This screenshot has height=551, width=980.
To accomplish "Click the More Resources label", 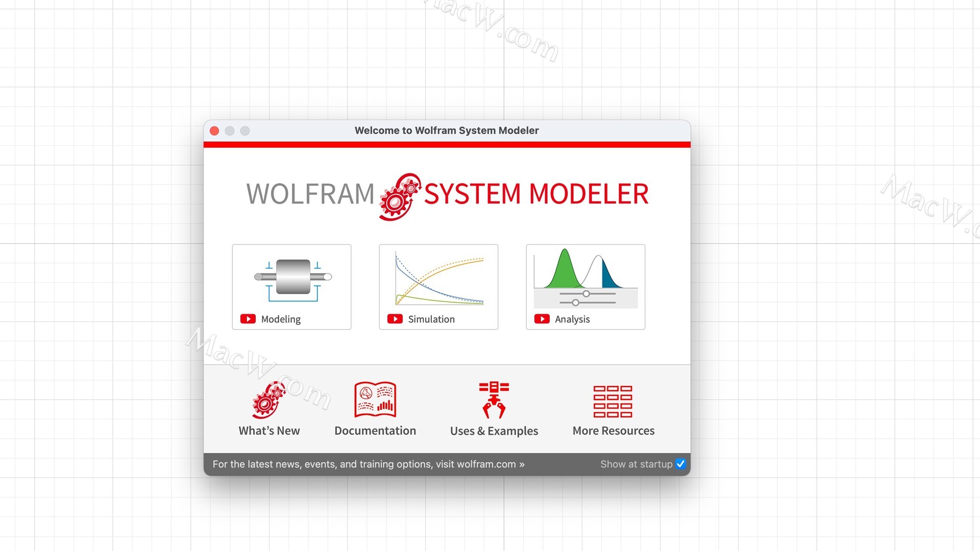I will click(614, 431).
